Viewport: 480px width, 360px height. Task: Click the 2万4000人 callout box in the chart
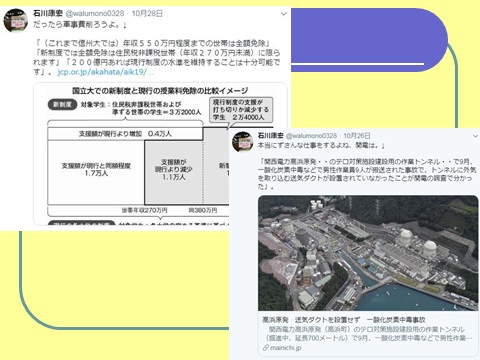pyautogui.click(x=241, y=110)
